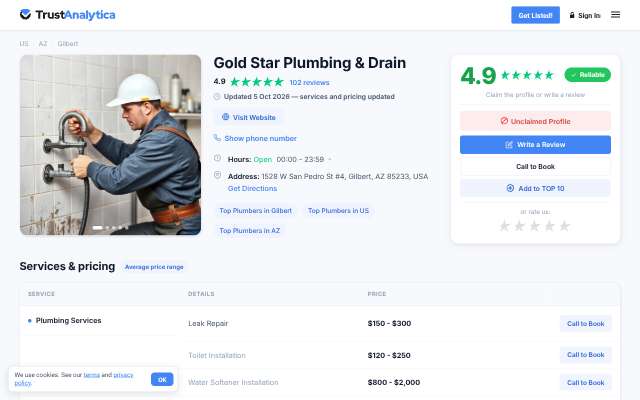Screen dimensions: 640x400
Task: Click the plumber photo
Action: point(110,145)
